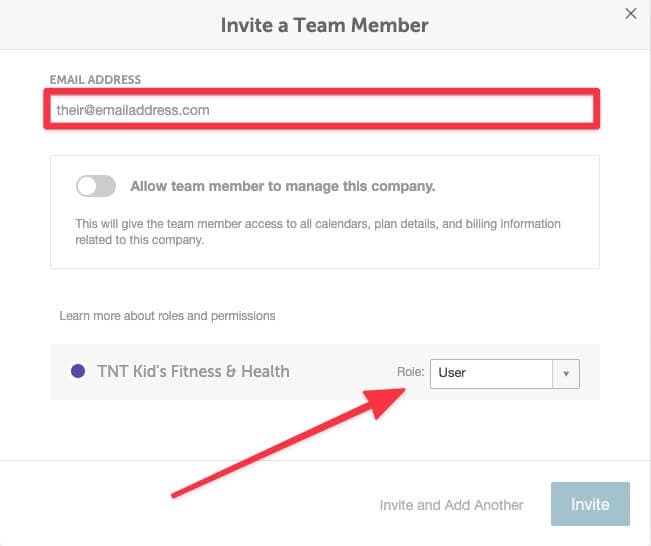Click Invite and Add Another
The height and width of the screenshot is (546, 651).
(x=451, y=505)
